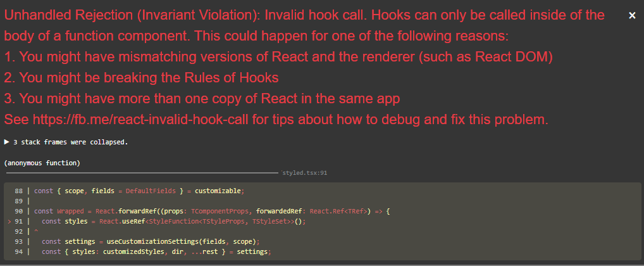The height and width of the screenshot is (266, 644).
Task: Click the (anonymous function) stack frame label
Action: [42, 163]
